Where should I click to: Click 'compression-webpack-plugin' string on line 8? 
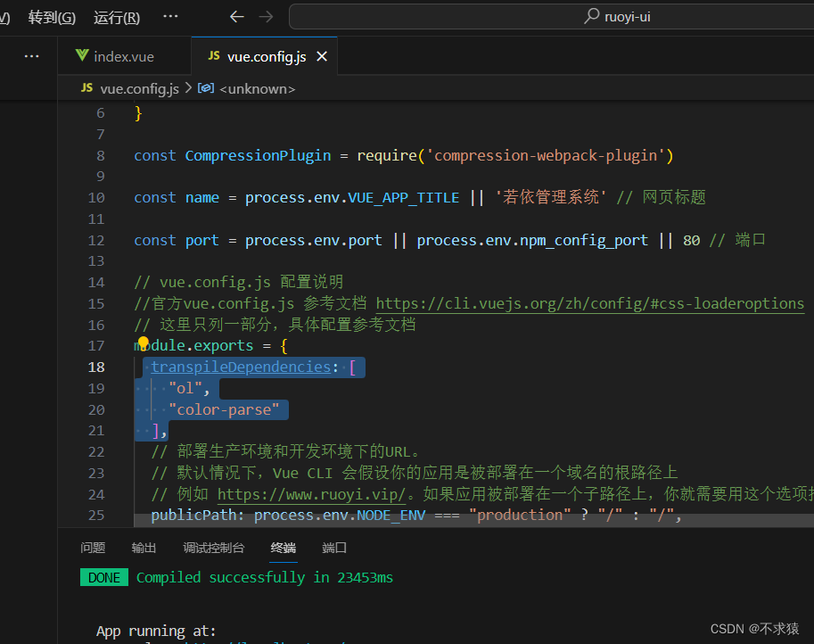[547, 155]
